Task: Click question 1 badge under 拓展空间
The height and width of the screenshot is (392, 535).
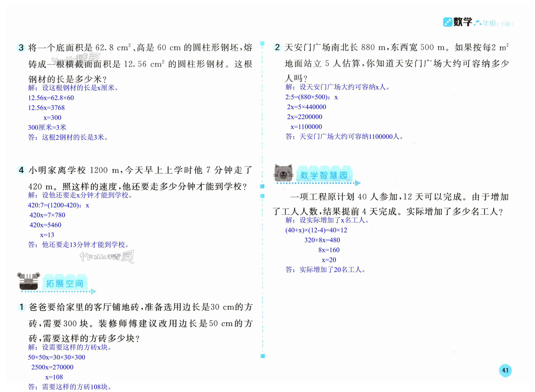Action: [22, 307]
